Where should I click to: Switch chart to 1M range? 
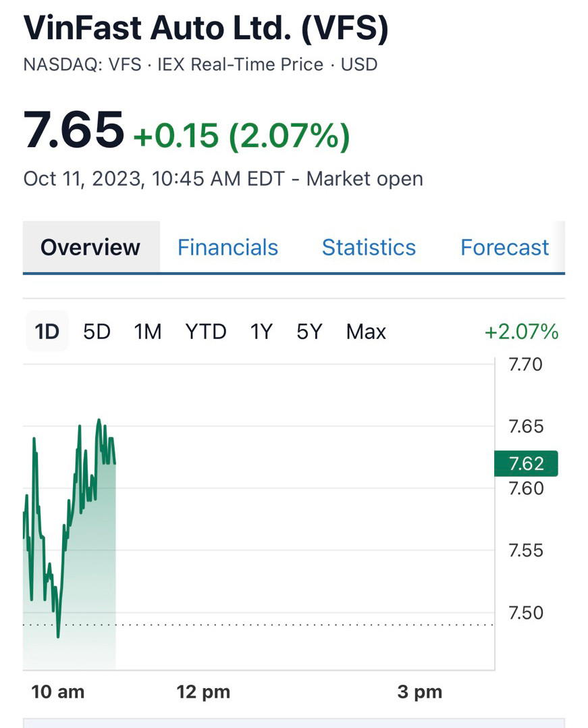147,332
